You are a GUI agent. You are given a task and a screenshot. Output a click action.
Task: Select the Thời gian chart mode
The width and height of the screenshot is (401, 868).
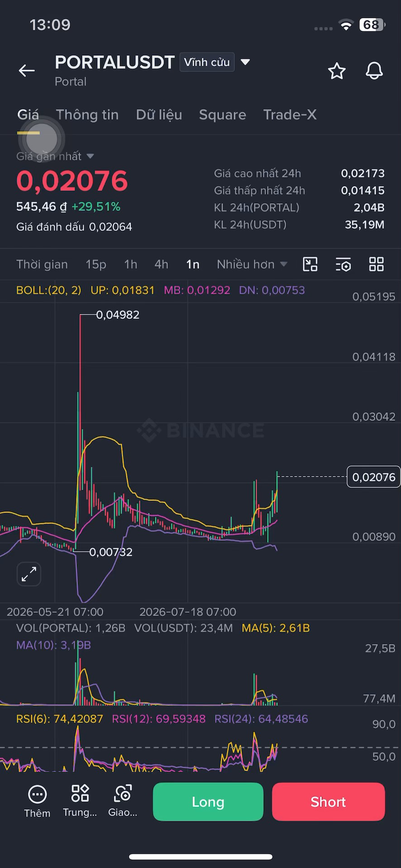42,264
